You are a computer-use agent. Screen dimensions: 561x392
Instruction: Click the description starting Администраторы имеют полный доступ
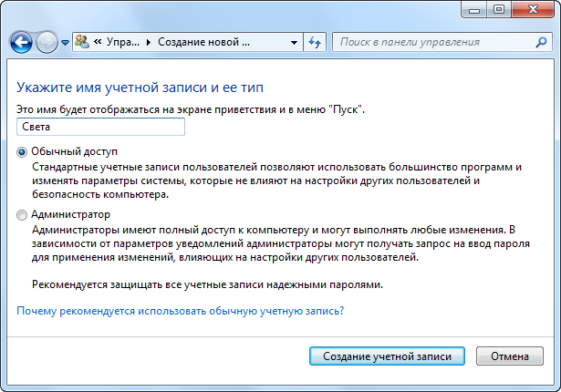click(281, 243)
